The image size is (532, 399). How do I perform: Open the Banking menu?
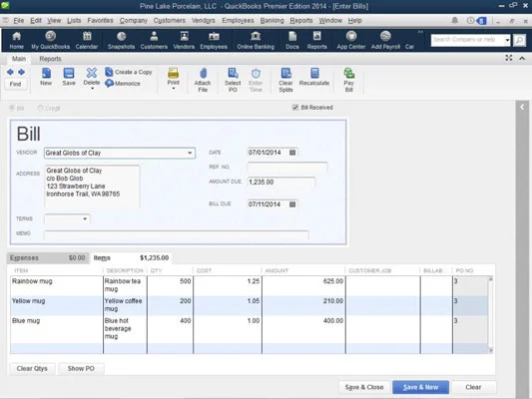point(271,21)
